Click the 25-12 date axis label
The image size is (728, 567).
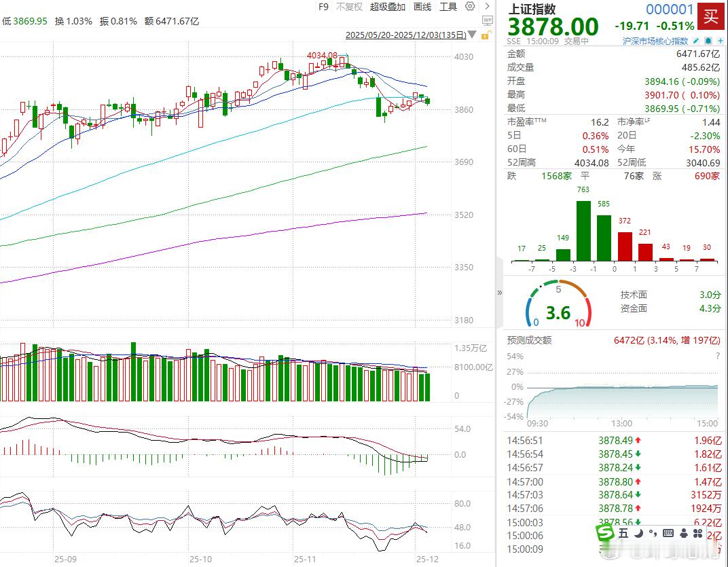coord(427,559)
